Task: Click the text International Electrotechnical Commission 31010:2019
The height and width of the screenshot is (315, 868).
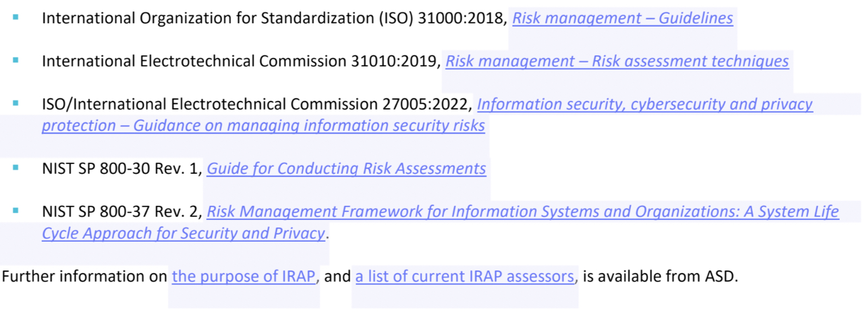Action: coord(239,61)
